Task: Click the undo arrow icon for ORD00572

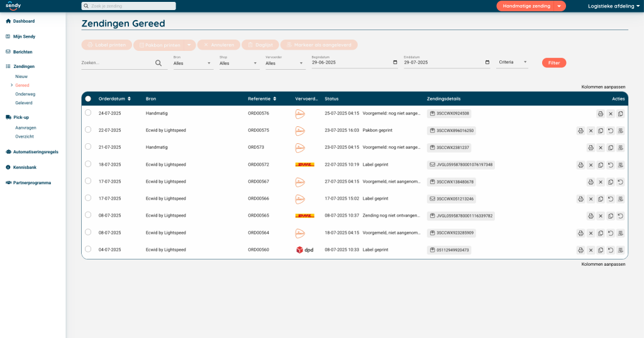Action: tap(611, 165)
